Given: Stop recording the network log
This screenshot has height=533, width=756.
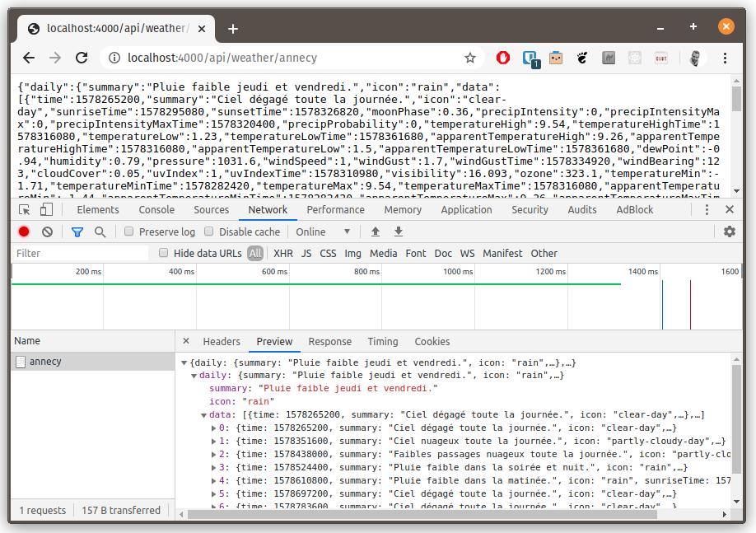Looking at the screenshot, I should tap(23, 231).
